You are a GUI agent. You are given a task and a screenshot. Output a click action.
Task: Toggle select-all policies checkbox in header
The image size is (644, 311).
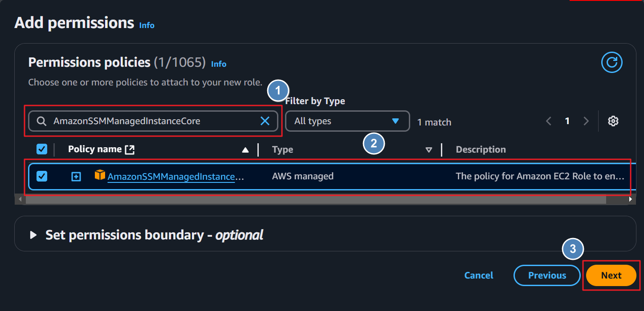pyautogui.click(x=42, y=149)
